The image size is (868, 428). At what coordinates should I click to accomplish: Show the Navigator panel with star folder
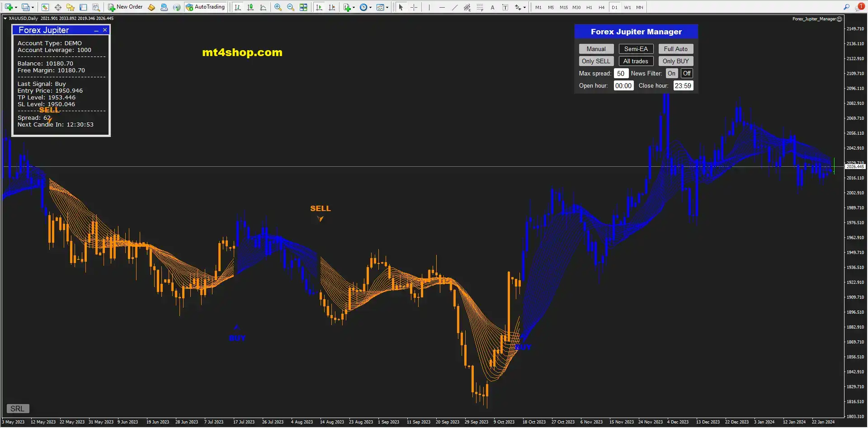[x=71, y=7]
